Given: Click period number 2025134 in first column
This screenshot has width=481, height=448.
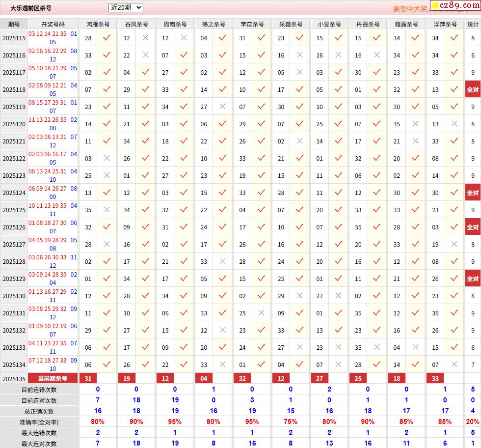Looking at the screenshot, I should coord(14,364).
